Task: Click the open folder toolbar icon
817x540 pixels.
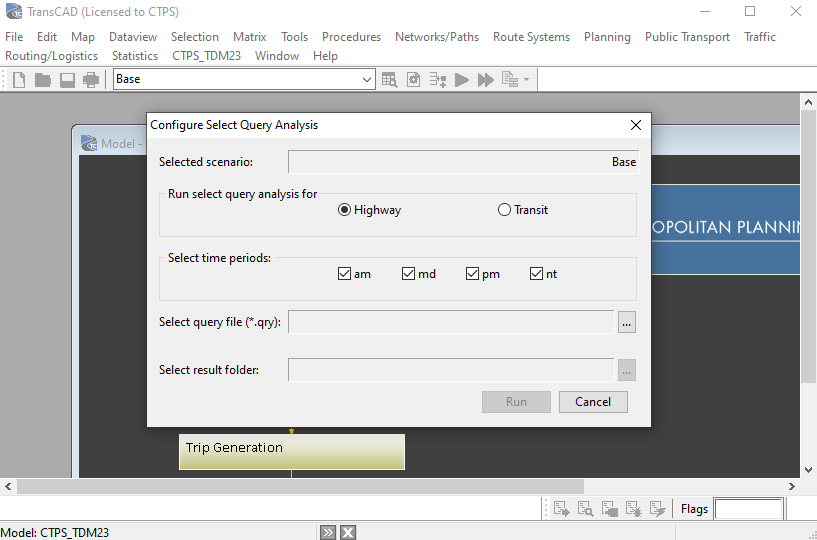Action: [x=43, y=80]
